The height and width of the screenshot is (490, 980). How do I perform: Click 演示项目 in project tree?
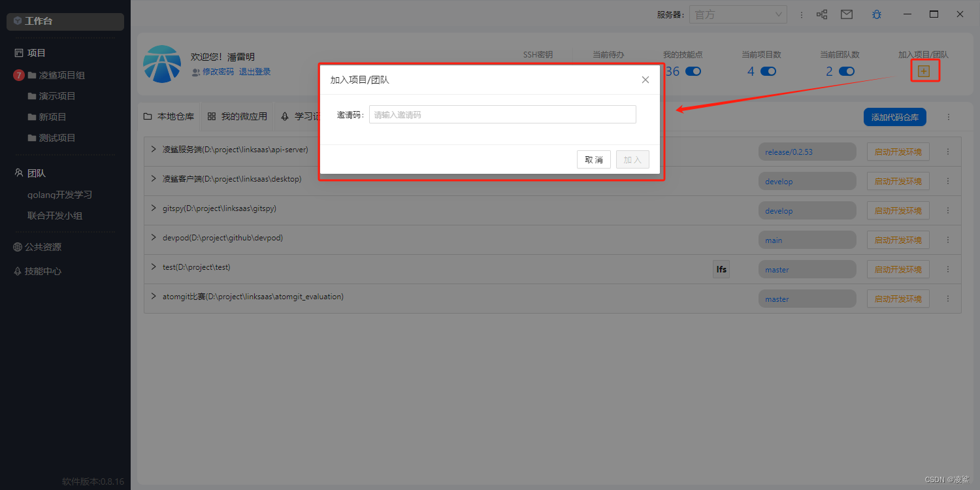pos(57,96)
